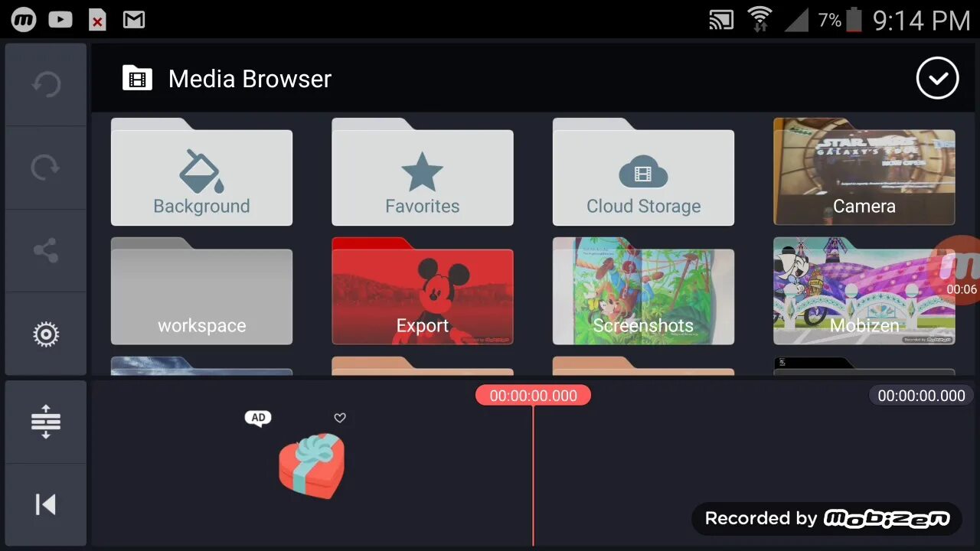This screenshot has width=980, height=551.
Task: Open the Export folder
Action: pyautogui.click(x=423, y=291)
